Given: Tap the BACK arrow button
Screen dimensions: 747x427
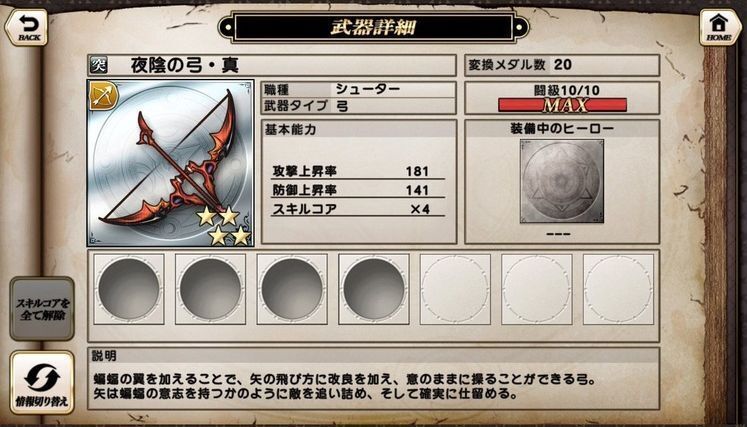Looking at the screenshot, I should point(26,27).
